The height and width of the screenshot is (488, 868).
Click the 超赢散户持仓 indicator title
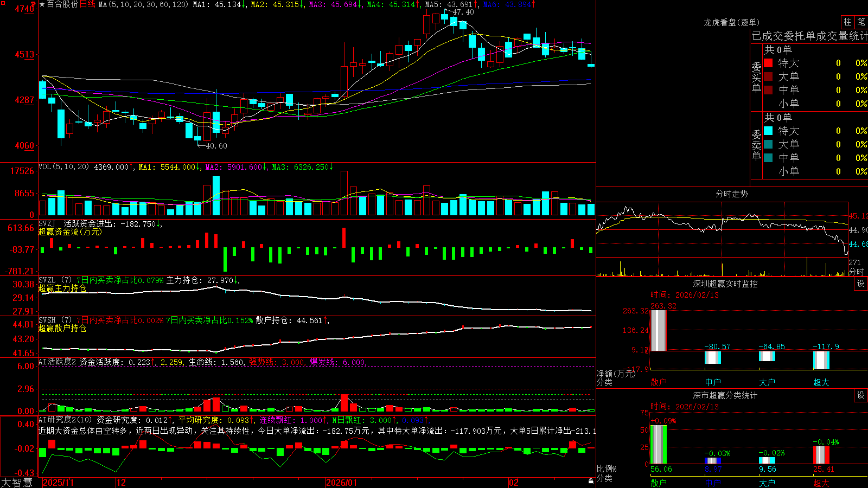pyautogui.click(x=62, y=328)
